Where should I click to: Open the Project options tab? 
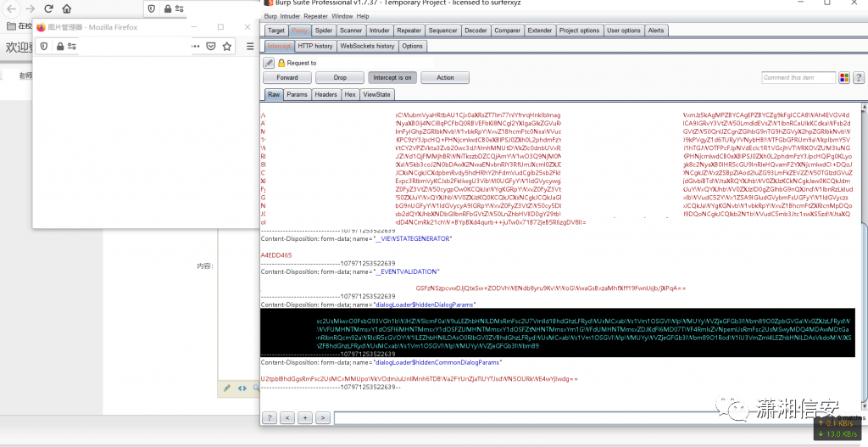(579, 31)
